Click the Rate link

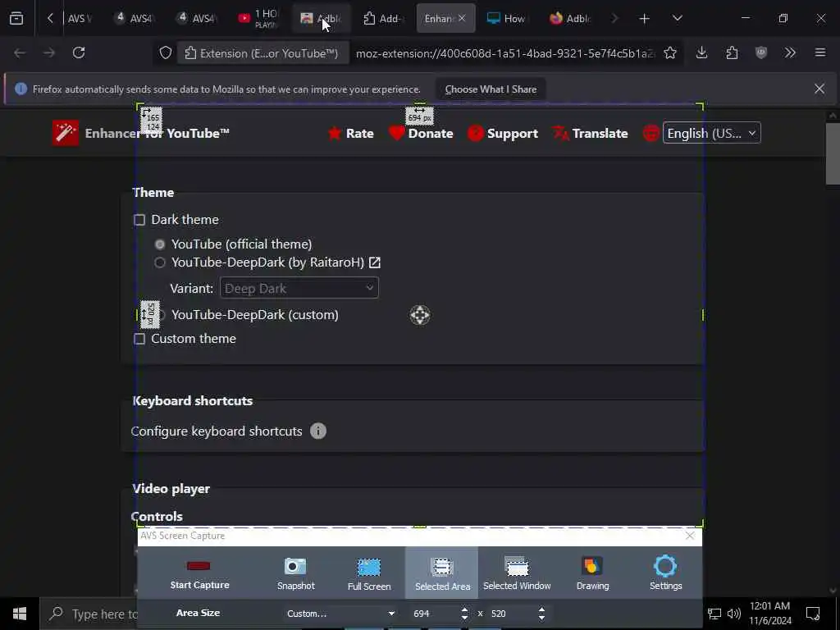[x=359, y=134]
